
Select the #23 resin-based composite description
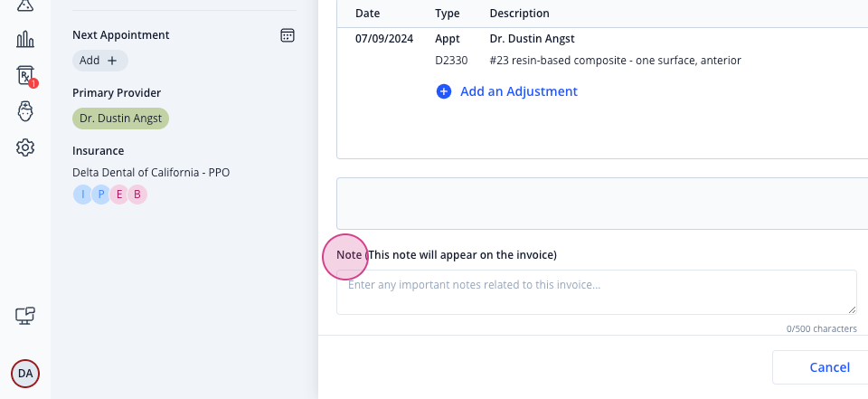click(615, 61)
